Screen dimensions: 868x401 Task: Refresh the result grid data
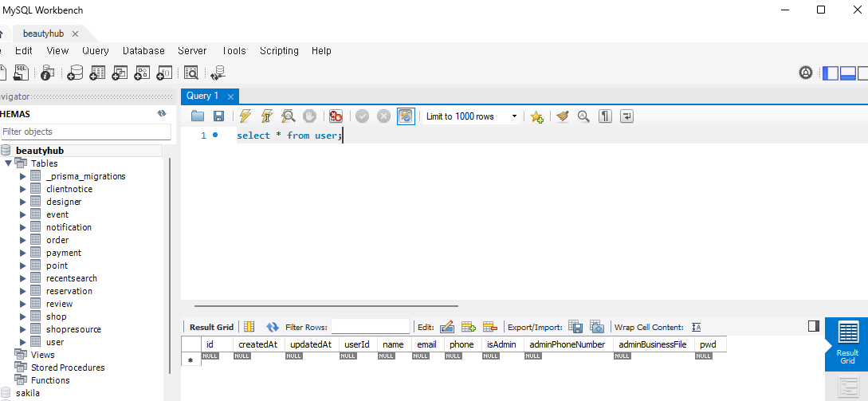point(273,327)
